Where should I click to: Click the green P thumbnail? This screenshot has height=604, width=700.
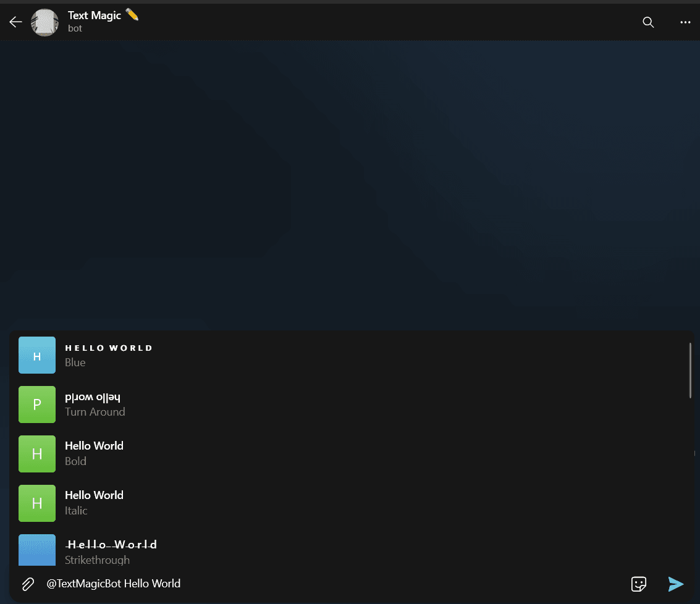point(37,405)
